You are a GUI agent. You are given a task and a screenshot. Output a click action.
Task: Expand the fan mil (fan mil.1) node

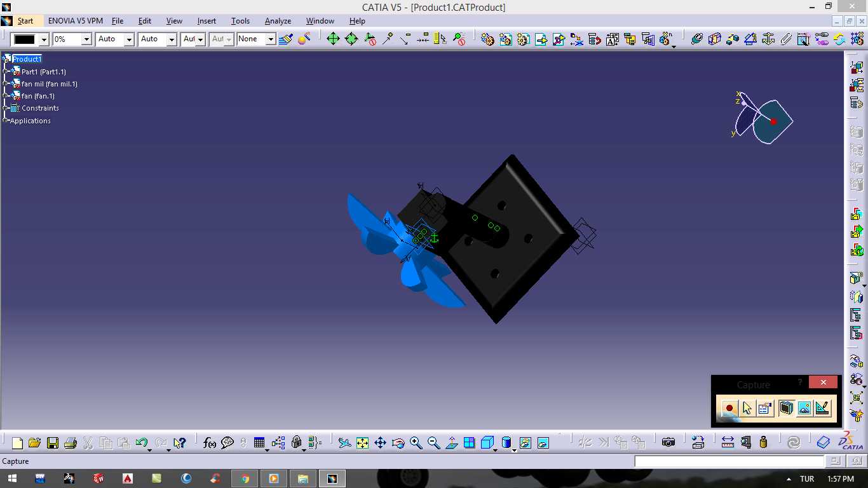(x=6, y=83)
